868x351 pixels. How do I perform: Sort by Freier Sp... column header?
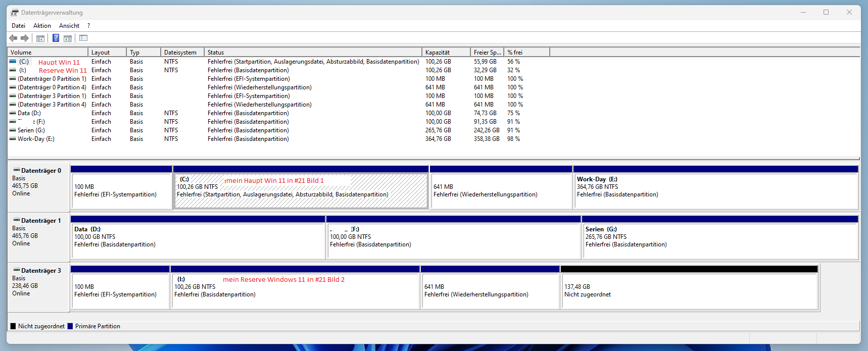(487, 52)
